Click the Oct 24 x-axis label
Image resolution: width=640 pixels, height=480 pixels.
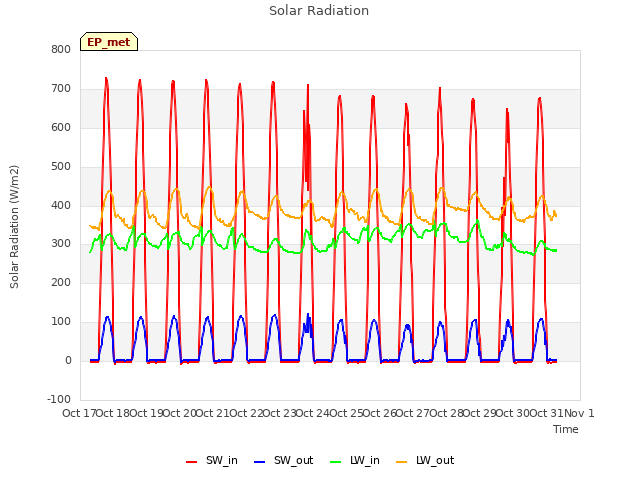pos(313,413)
